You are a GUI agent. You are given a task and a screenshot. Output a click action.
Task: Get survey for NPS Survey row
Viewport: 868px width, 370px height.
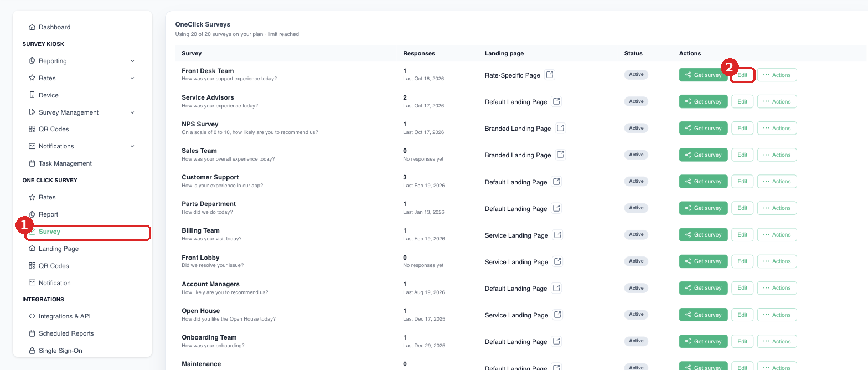[x=703, y=128]
